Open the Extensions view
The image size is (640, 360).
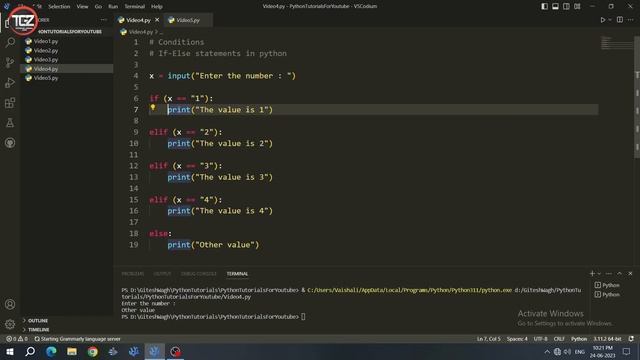pyautogui.click(x=10, y=102)
